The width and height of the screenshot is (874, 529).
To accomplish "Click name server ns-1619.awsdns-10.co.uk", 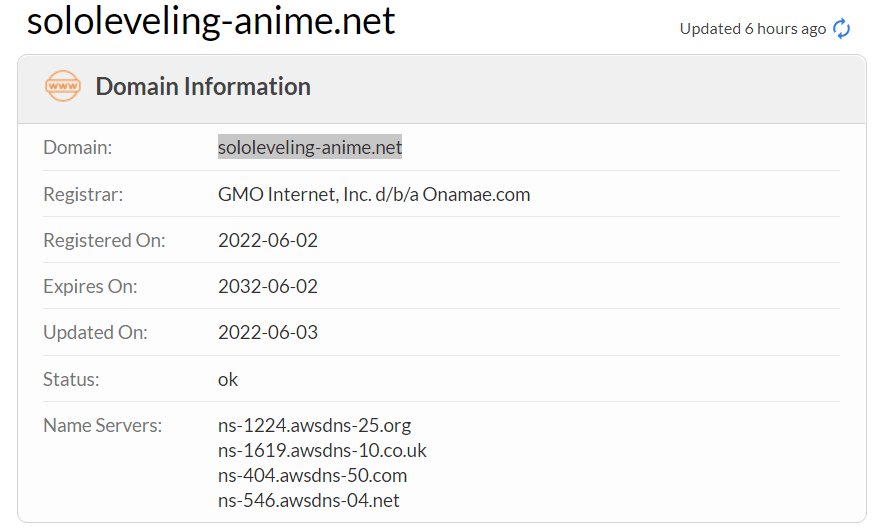I will [x=322, y=450].
